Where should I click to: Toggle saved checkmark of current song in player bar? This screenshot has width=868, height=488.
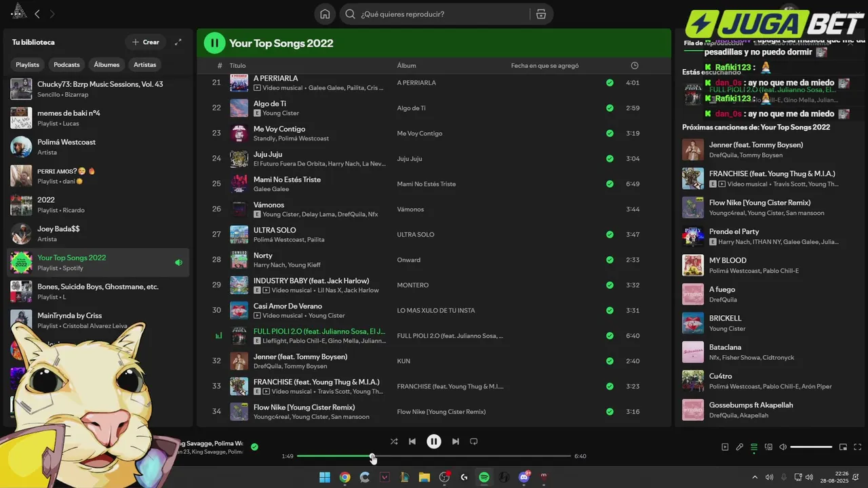(254, 447)
